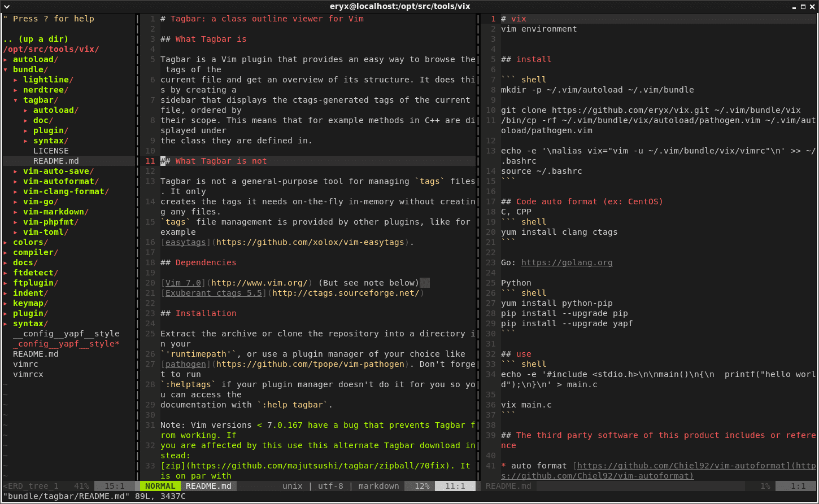Click 'utf-8' encoding in status bar
Viewport: 819px width, 504px height.
[330, 486]
